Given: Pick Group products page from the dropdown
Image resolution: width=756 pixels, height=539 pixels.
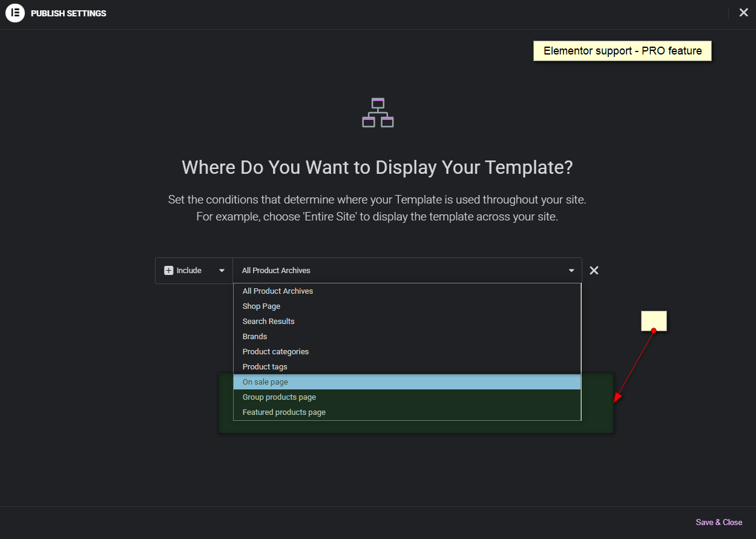Looking at the screenshot, I should [x=279, y=397].
